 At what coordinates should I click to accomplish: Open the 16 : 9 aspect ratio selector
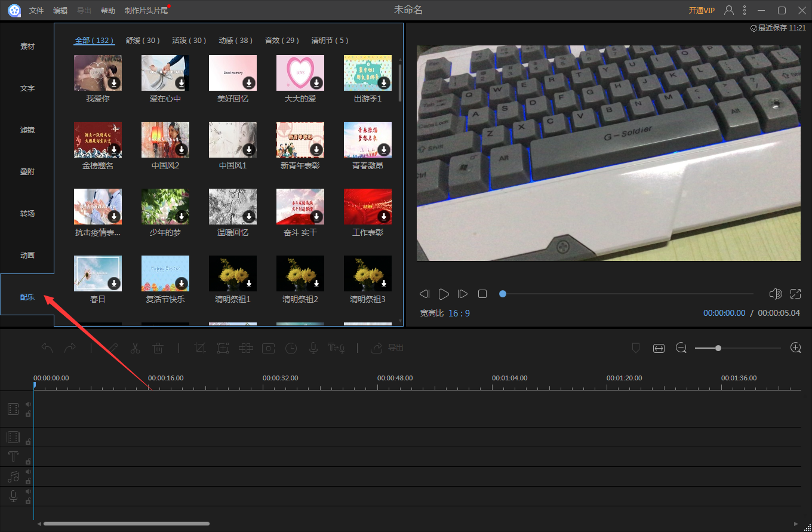(459, 313)
